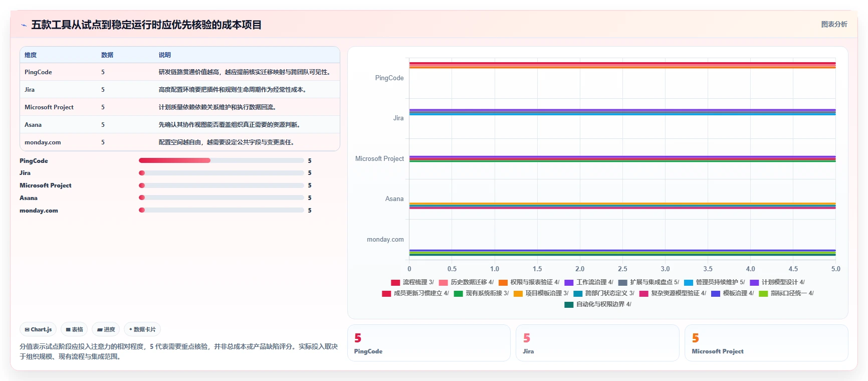Click the description starting 计划质量依赖依赖关系
868x381 pixels.
(218, 107)
